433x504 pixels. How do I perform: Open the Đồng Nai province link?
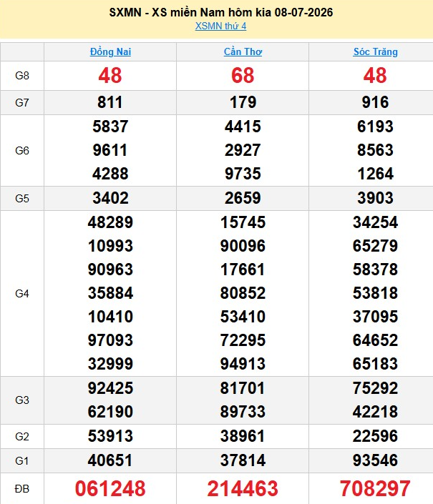(x=110, y=51)
